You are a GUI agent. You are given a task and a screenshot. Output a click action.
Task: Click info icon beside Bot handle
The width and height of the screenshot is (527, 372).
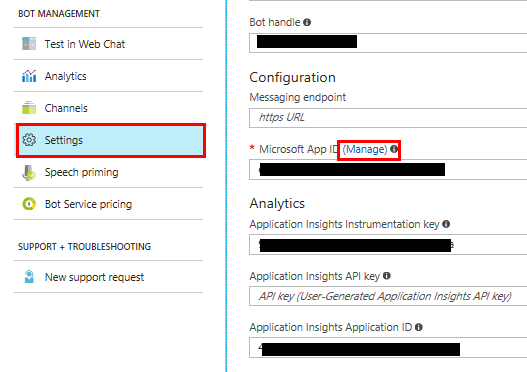pyautogui.click(x=307, y=22)
